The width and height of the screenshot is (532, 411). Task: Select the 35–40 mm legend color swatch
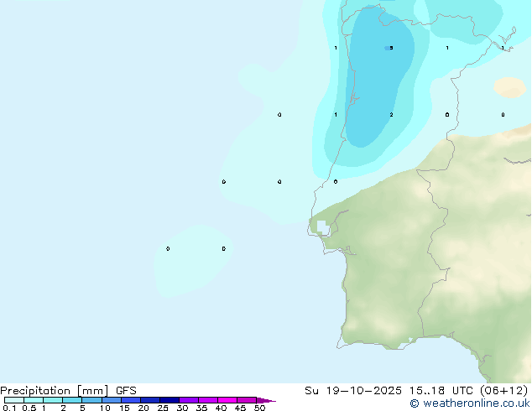click(x=208, y=400)
